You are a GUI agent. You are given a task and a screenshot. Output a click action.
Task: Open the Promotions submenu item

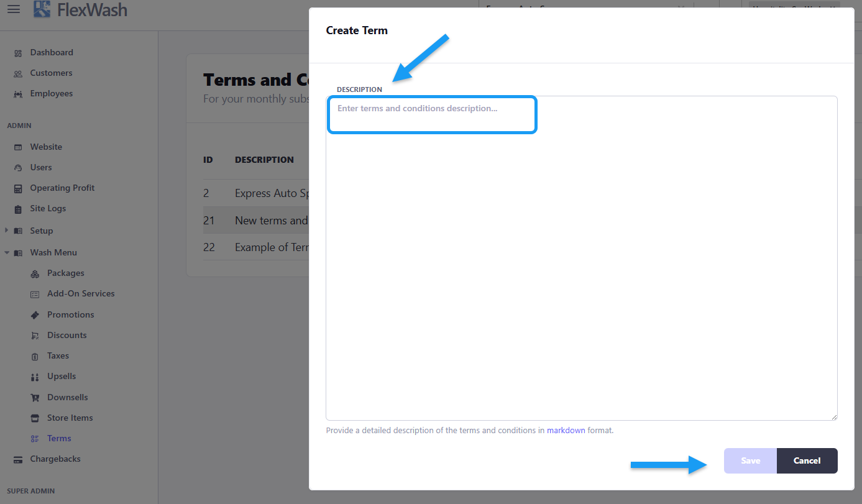pyautogui.click(x=71, y=314)
